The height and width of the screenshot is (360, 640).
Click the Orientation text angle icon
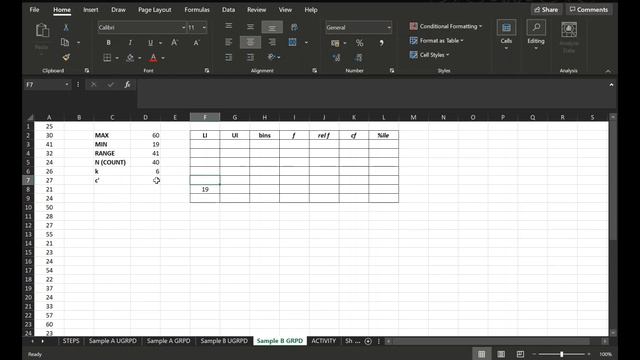(x=271, y=57)
